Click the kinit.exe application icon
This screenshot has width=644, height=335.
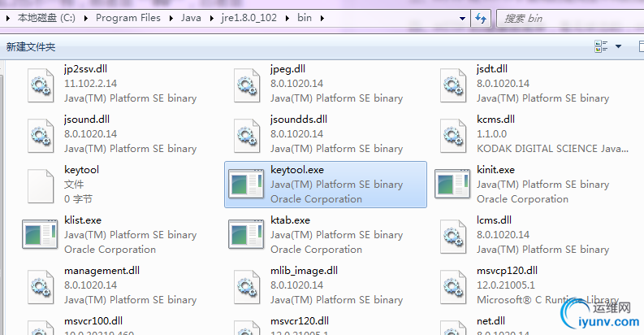[452, 184]
